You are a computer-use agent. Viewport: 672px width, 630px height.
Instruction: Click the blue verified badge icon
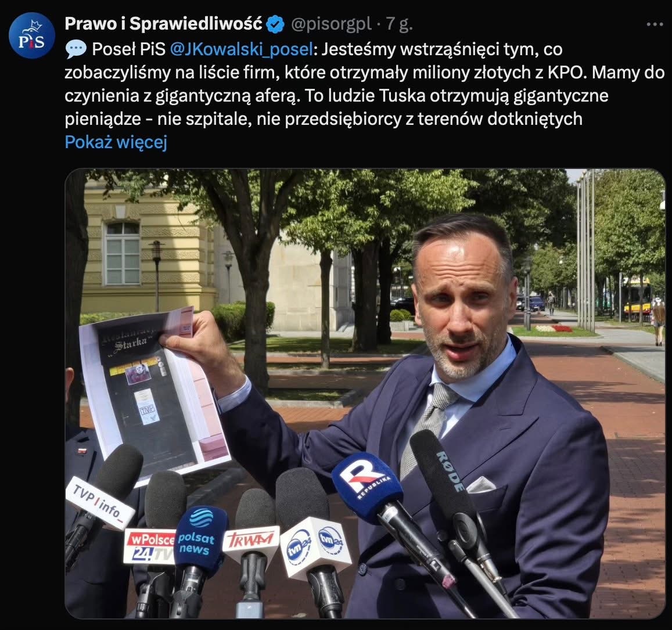[275, 24]
